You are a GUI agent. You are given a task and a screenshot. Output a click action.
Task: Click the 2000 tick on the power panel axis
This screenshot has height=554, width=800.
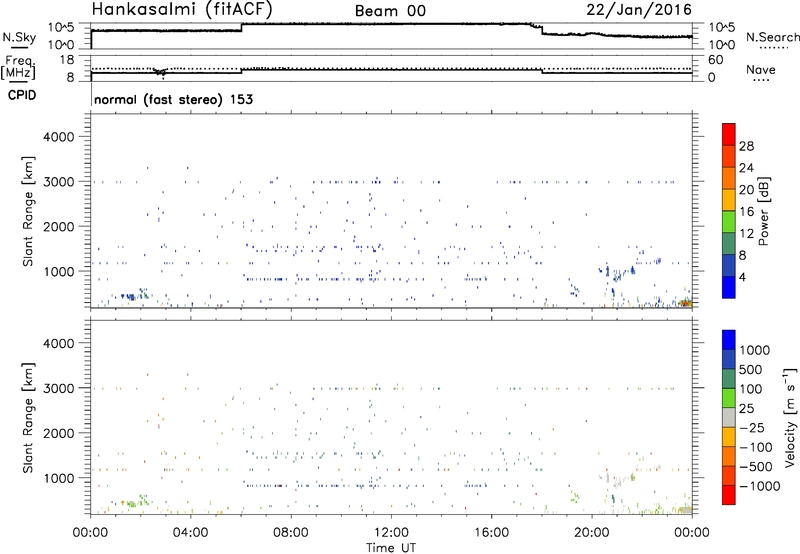(59, 226)
